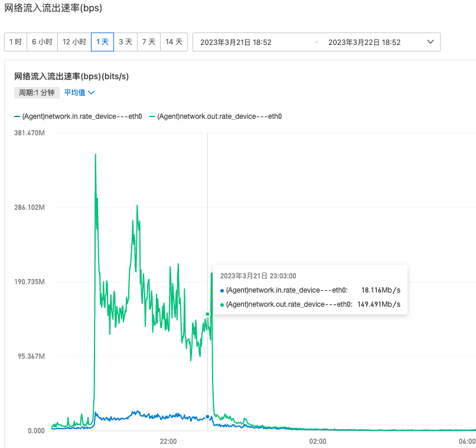Click the 周期:1 分钟 period tag
The image size is (476, 448).
point(37,93)
